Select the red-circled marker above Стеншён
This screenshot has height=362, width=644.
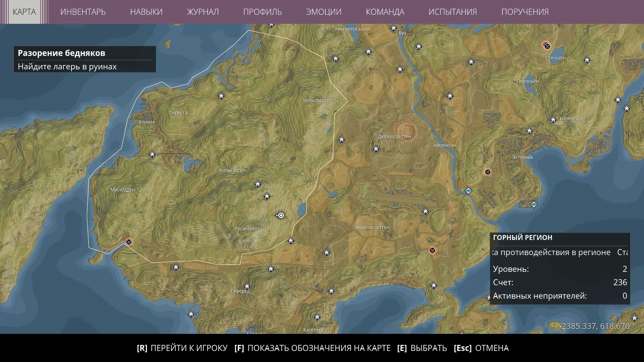click(x=547, y=46)
